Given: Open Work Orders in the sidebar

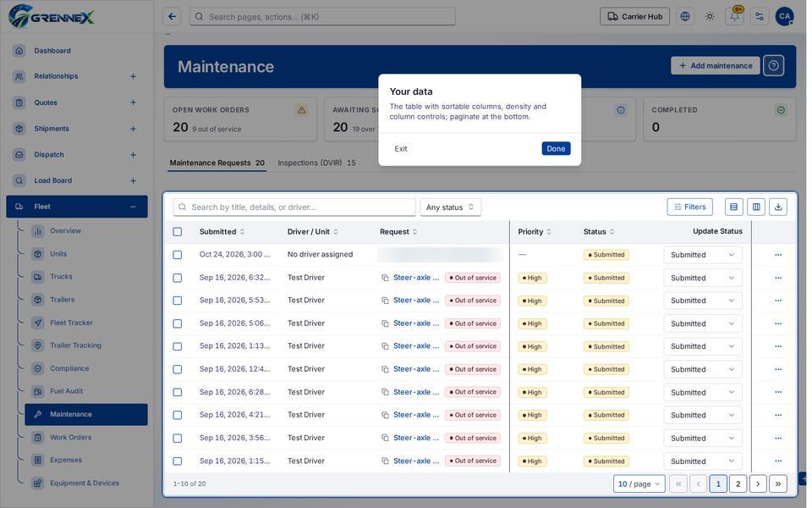Looking at the screenshot, I should pyautogui.click(x=70, y=437).
